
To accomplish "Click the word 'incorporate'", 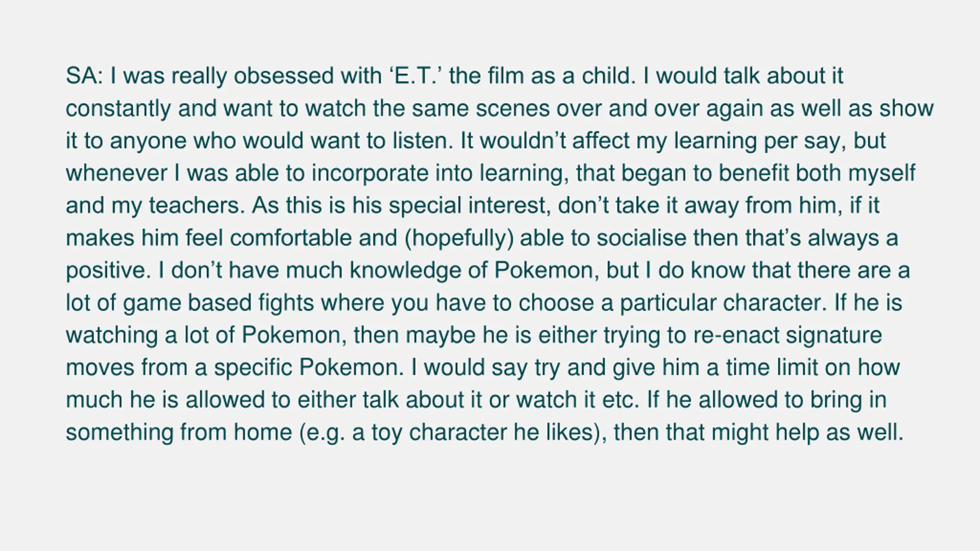I will (x=370, y=173).
